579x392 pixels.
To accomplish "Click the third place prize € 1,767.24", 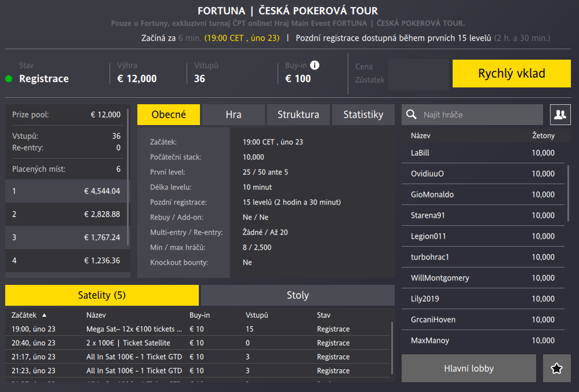I will point(102,237).
